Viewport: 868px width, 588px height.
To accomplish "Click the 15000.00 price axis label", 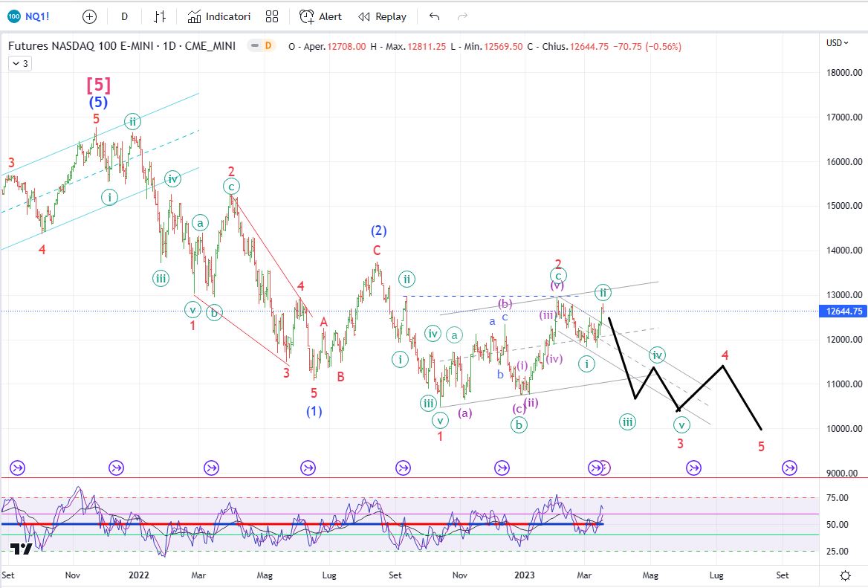I will pyautogui.click(x=844, y=205).
